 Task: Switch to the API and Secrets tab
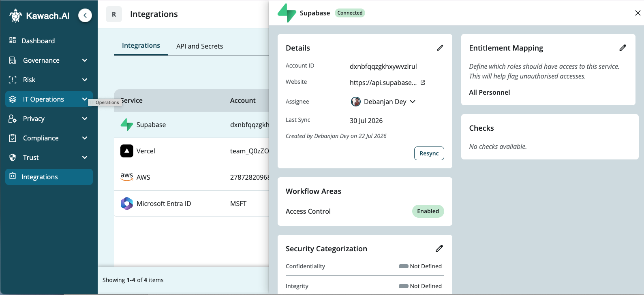point(199,46)
